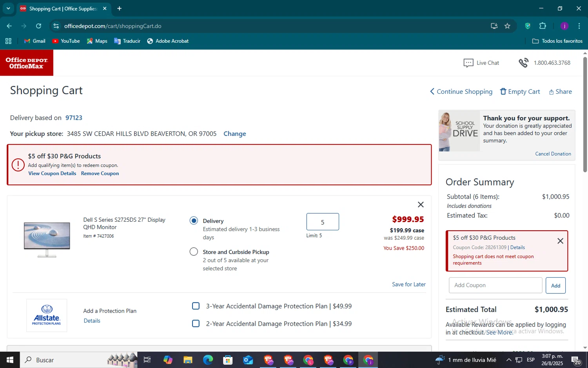Viewport: 588px width, 368px height.
Task: Click the phone icon beside 1.800.463.3768
Action: 523,63
